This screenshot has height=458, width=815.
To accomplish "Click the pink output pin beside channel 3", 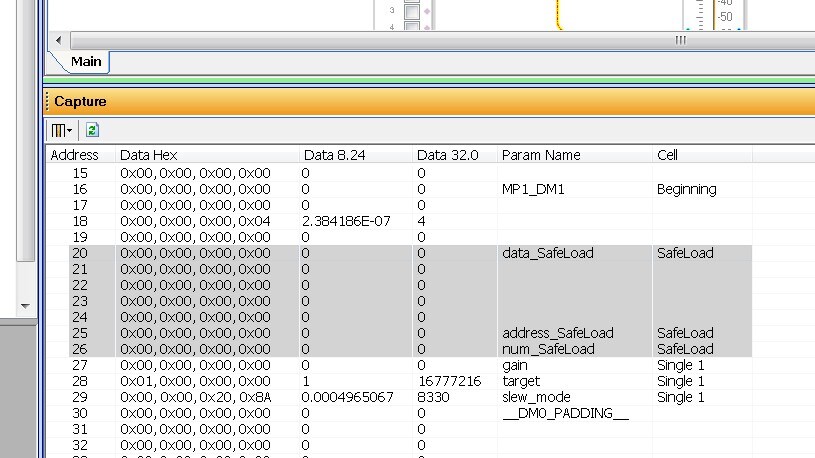I will 427,11.
